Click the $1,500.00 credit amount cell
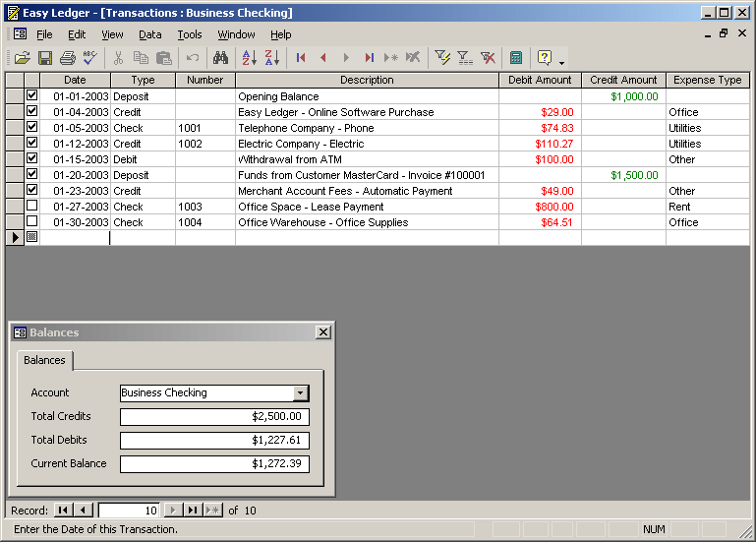 tap(623, 175)
